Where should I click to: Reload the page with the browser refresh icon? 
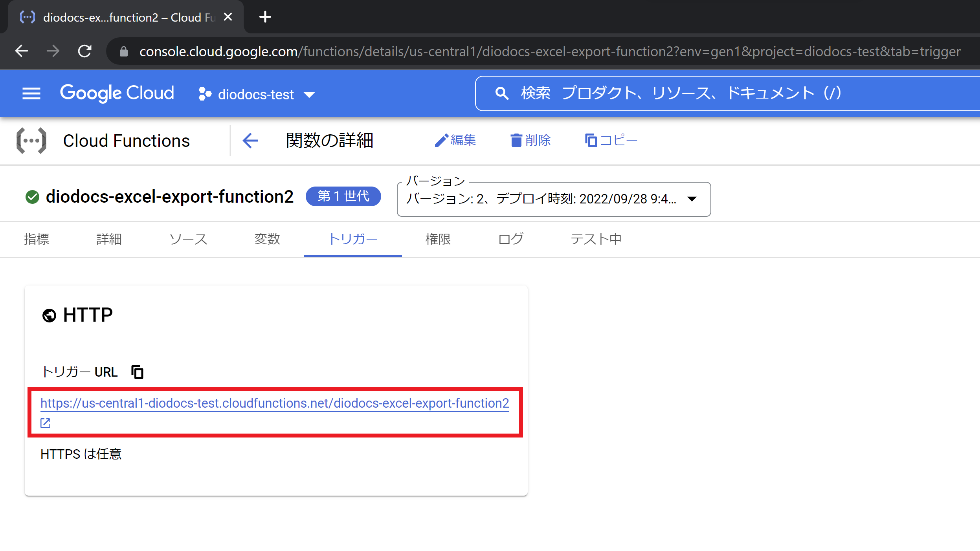point(84,51)
